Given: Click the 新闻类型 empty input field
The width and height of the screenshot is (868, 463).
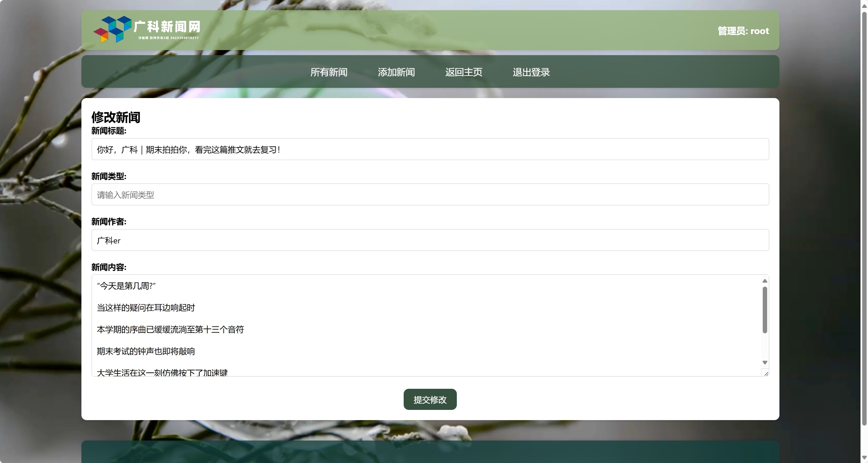Looking at the screenshot, I should coord(430,195).
